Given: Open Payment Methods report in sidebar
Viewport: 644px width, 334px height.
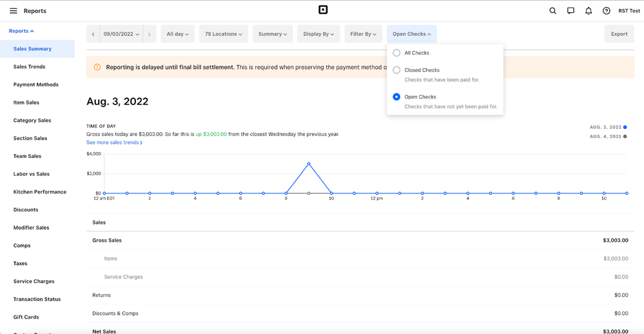Looking at the screenshot, I should click(36, 84).
